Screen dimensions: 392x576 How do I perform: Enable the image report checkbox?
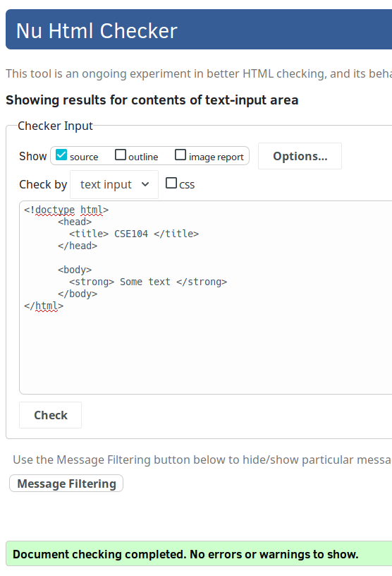[180, 155]
